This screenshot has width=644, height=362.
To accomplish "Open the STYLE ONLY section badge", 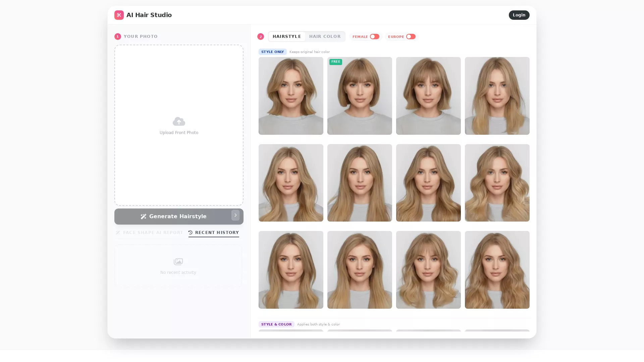I will (x=272, y=52).
